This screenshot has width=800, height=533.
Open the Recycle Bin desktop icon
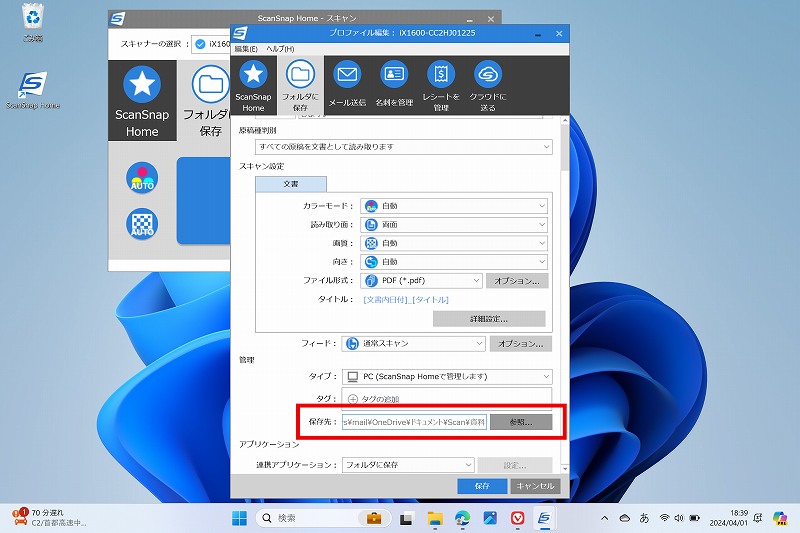pyautogui.click(x=33, y=22)
